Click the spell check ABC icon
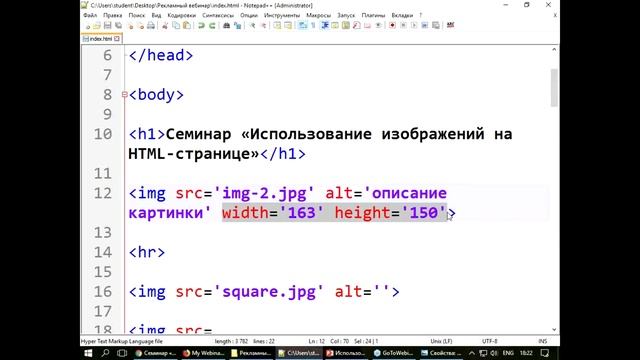 [451, 25]
